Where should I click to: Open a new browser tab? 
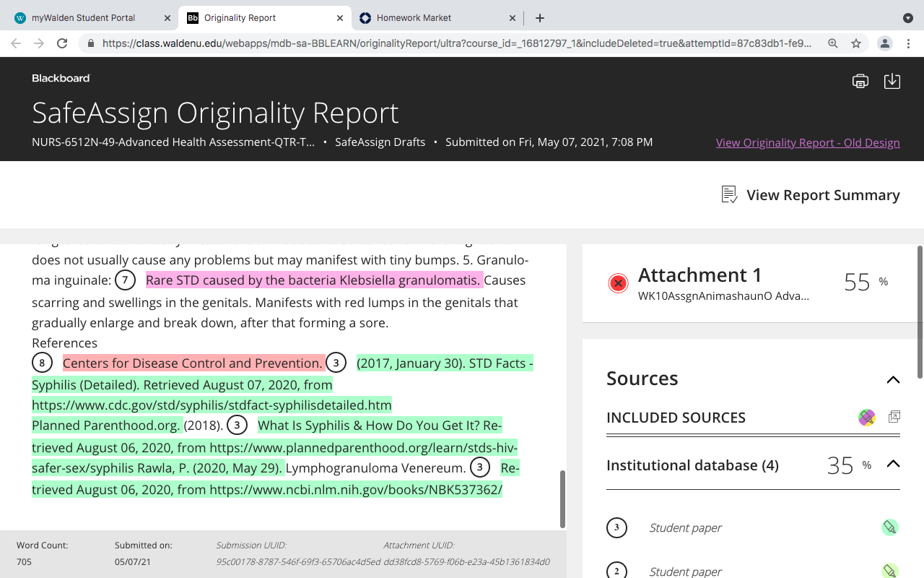540,18
